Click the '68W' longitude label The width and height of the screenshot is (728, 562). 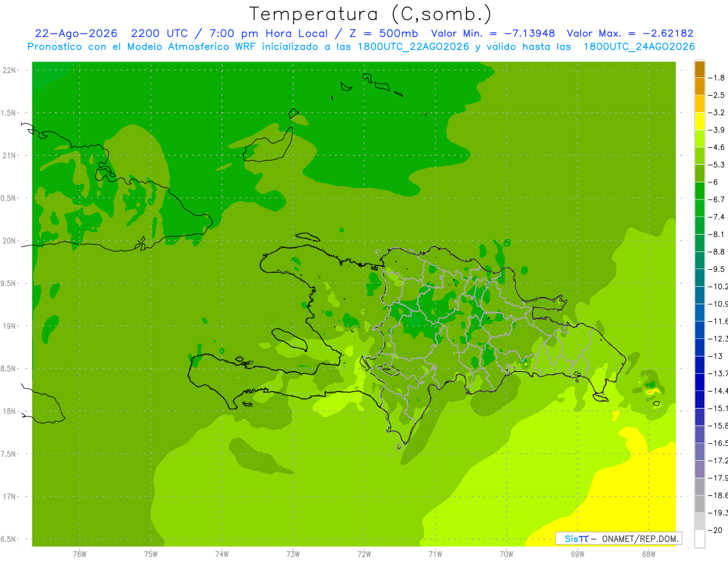point(648,554)
